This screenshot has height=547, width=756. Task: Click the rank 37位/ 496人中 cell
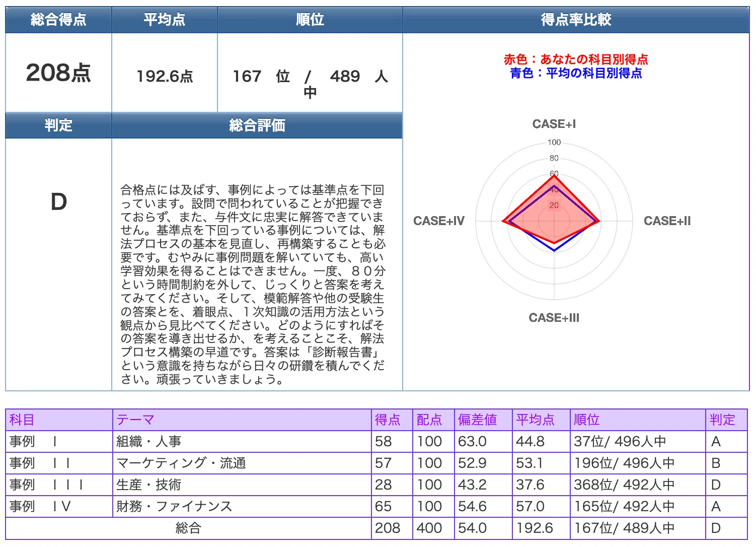pos(638,441)
